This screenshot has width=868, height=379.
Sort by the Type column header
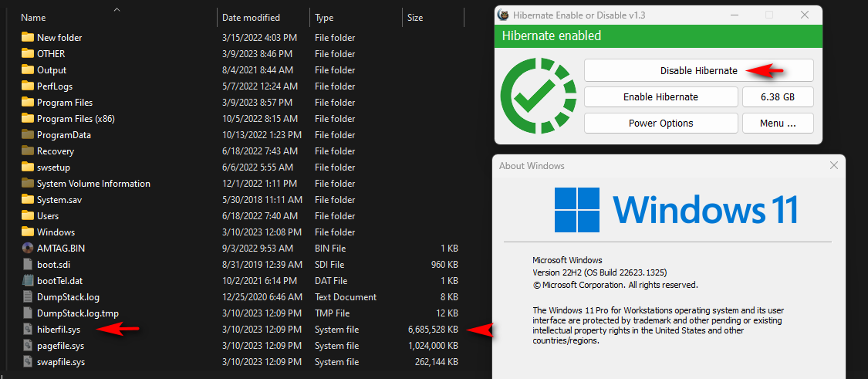click(x=324, y=18)
